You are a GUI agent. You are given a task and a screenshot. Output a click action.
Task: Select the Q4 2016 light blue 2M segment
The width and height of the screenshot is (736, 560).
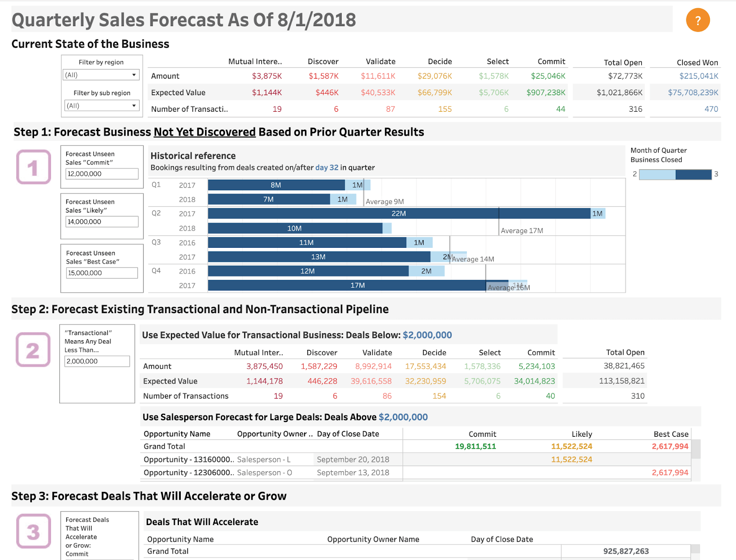(x=426, y=271)
